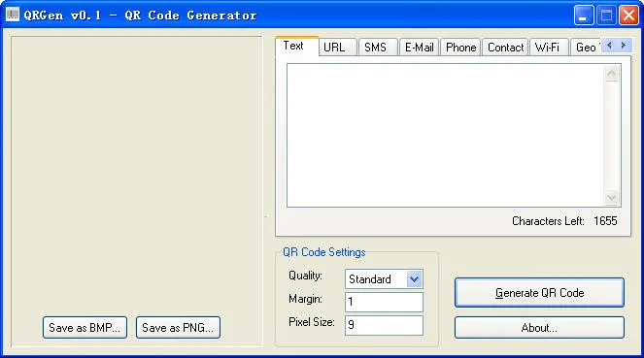Click Generate QR Code button
This screenshot has height=358, width=644.
click(539, 293)
